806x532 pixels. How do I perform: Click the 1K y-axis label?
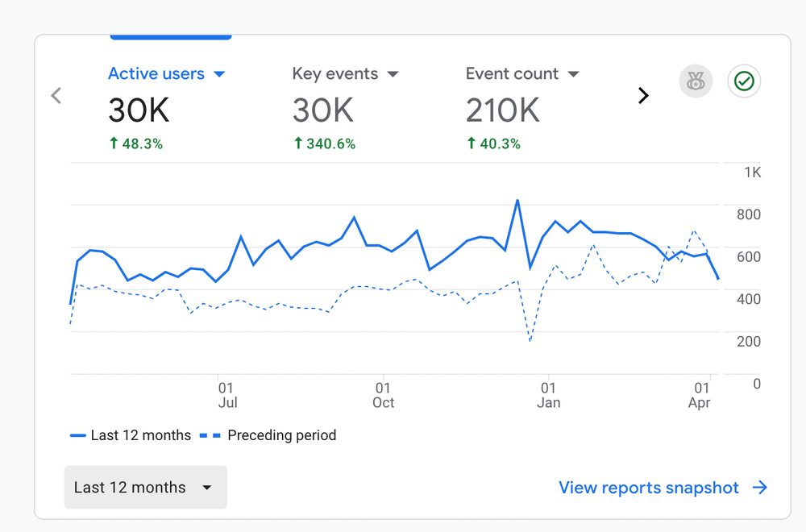pos(753,172)
